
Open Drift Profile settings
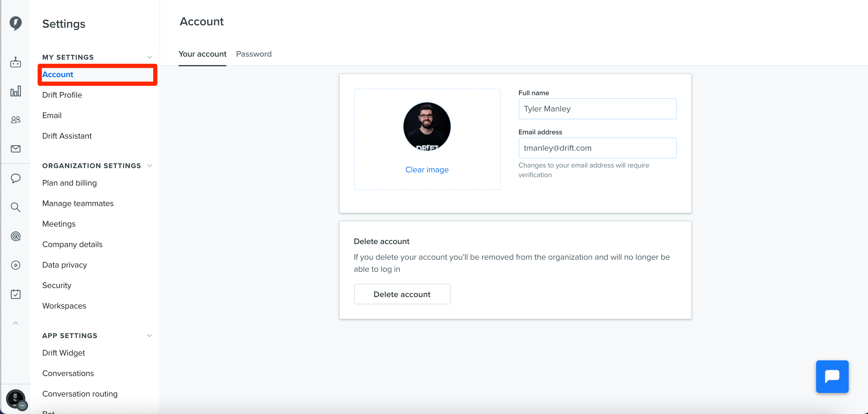coord(62,95)
